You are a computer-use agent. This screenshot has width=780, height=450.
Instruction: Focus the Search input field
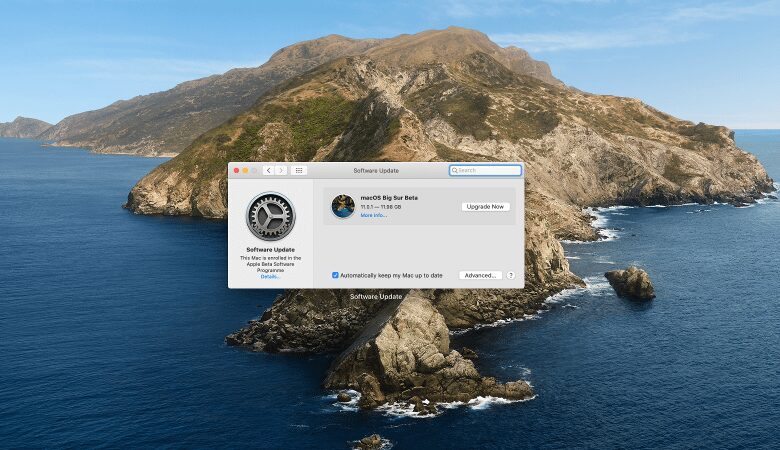488,171
